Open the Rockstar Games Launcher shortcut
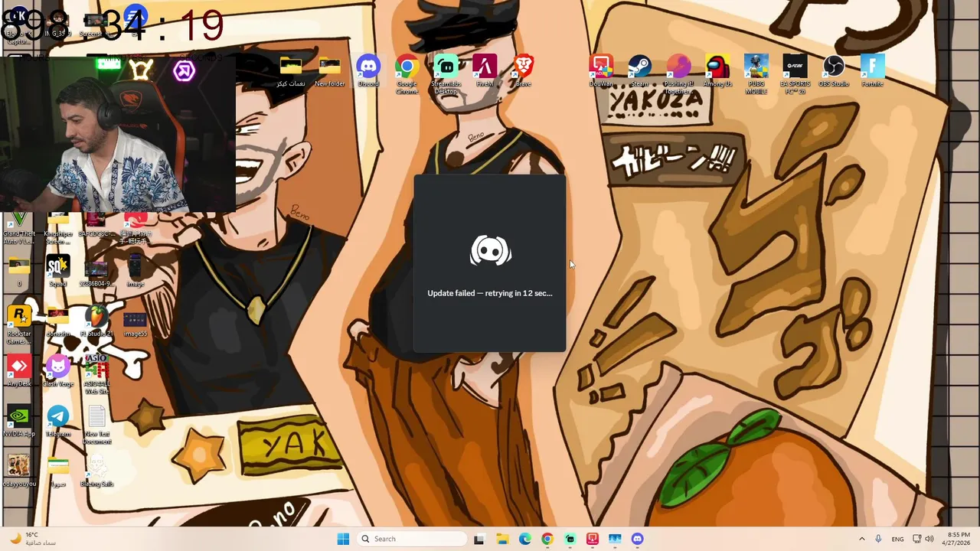 (19, 325)
